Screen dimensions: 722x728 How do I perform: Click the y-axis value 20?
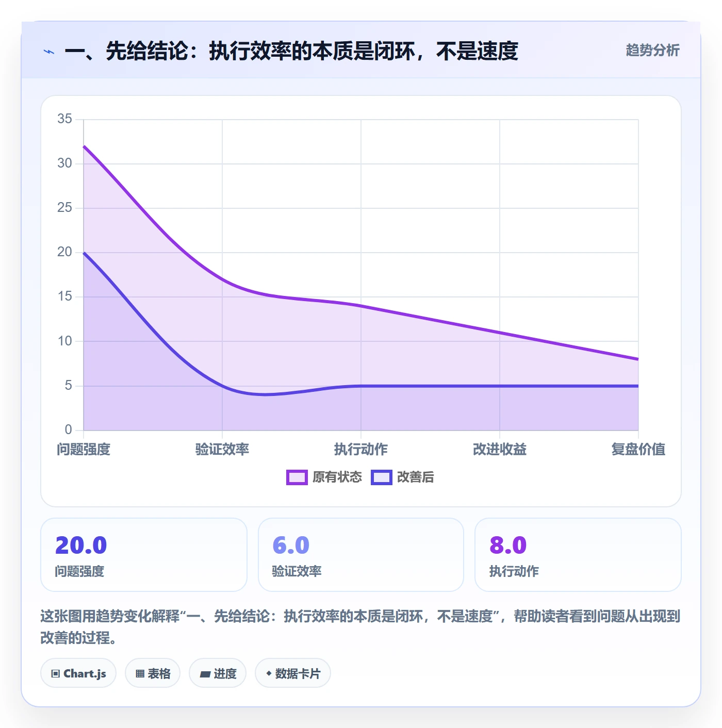click(64, 252)
